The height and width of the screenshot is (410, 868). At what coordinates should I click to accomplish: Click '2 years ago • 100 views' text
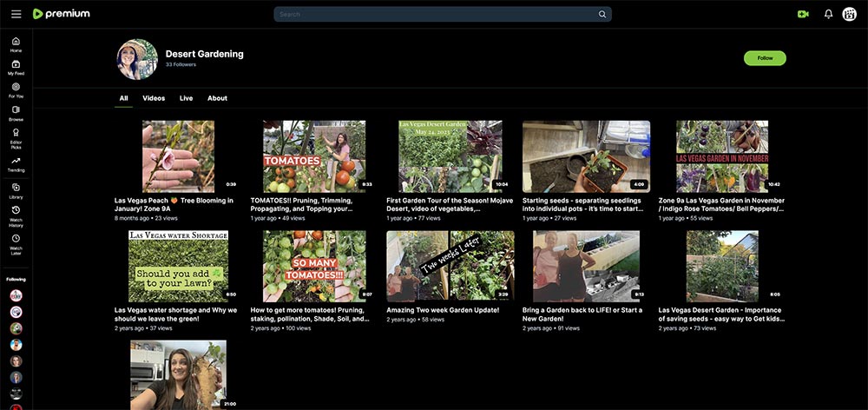(x=280, y=328)
